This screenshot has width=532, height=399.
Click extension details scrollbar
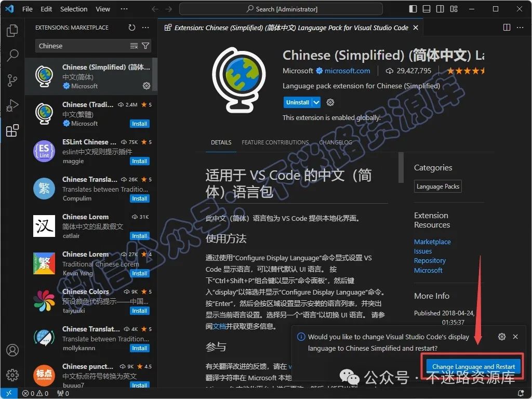coord(401,167)
